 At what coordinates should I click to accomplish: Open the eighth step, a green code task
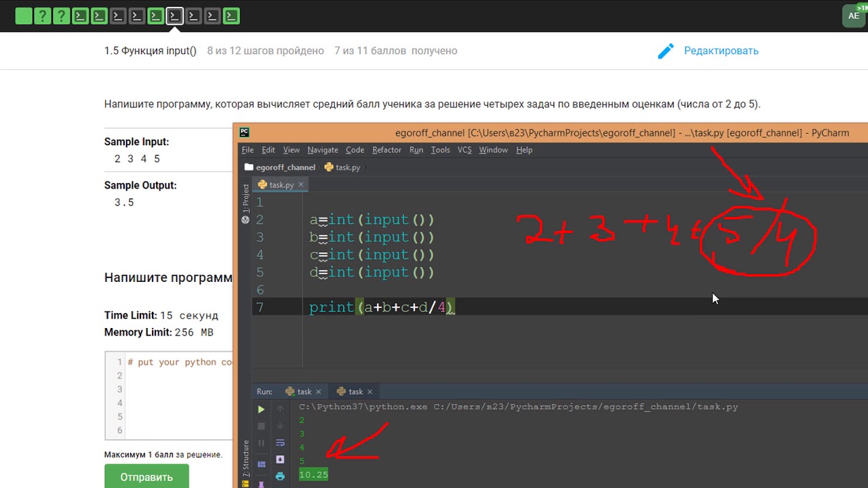[x=156, y=16]
